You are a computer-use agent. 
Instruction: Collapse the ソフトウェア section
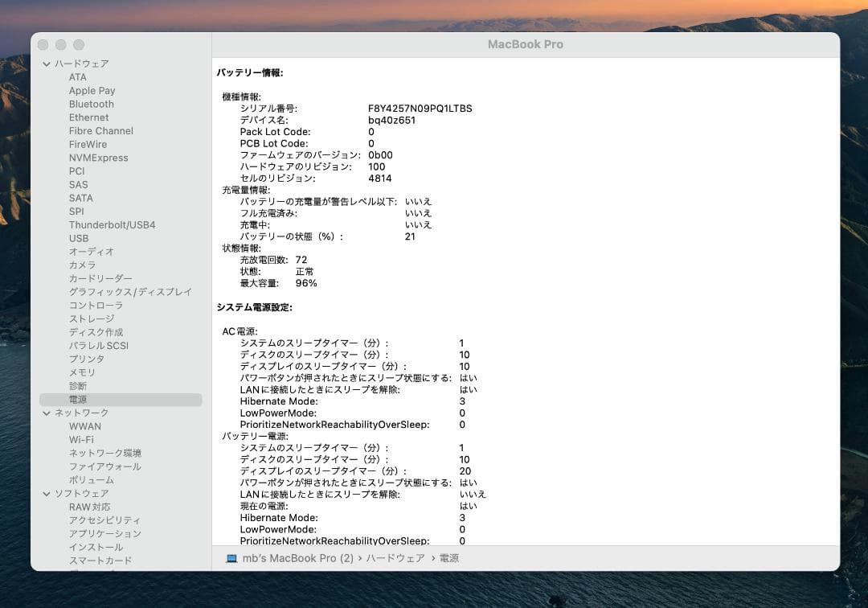[x=48, y=493]
